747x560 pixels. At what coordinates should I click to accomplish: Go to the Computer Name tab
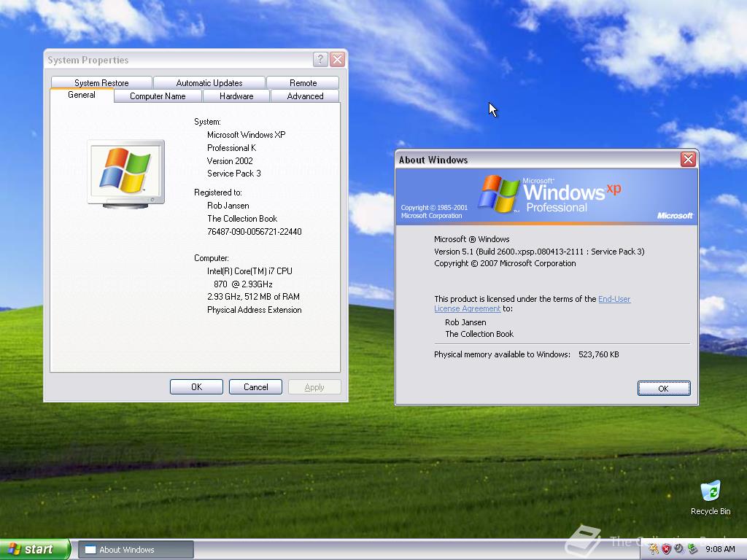click(158, 96)
